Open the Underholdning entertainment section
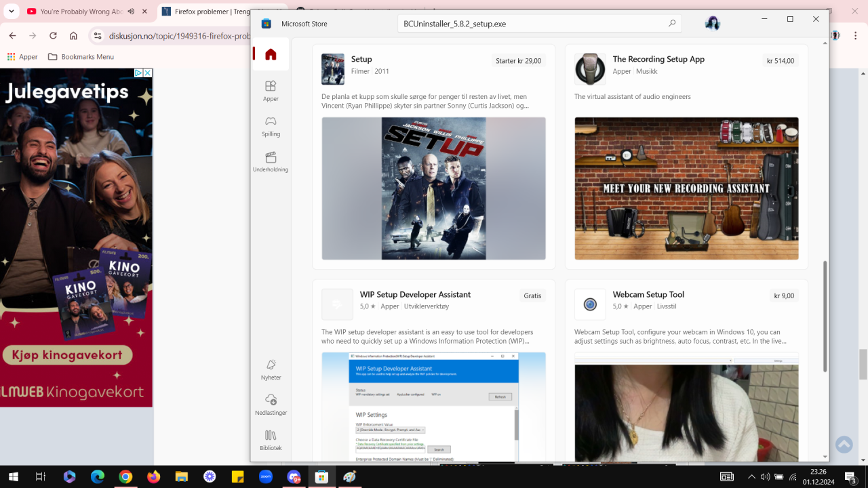This screenshot has height=488, width=868. coord(271,161)
